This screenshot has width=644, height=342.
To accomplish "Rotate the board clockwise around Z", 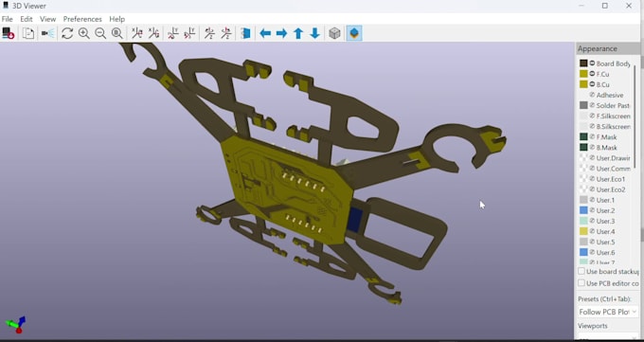I will point(209,33).
